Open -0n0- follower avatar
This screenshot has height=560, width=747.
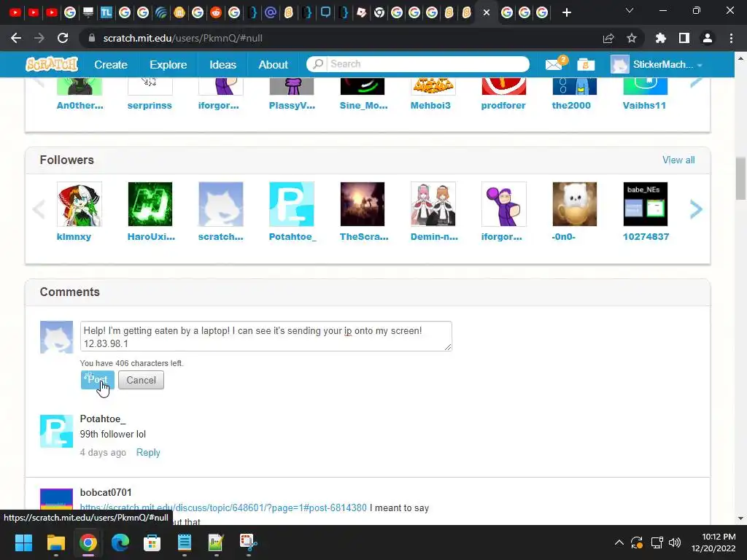tap(575, 204)
